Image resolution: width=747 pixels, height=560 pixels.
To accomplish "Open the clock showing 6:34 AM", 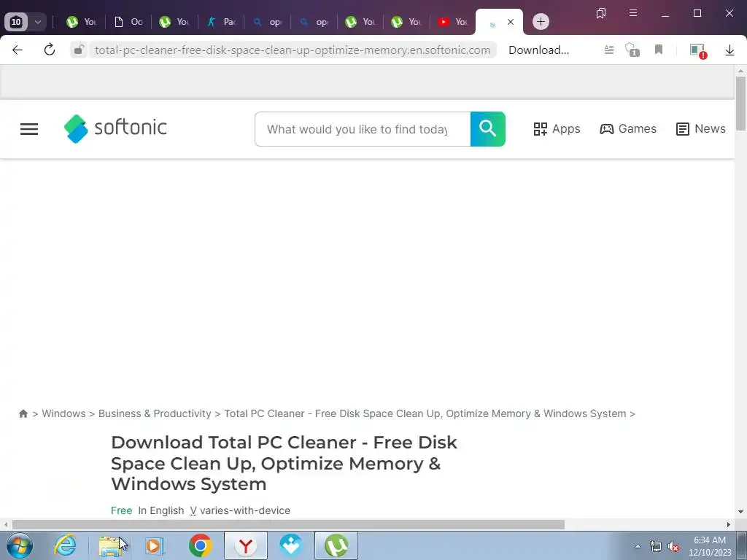I will (709, 546).
